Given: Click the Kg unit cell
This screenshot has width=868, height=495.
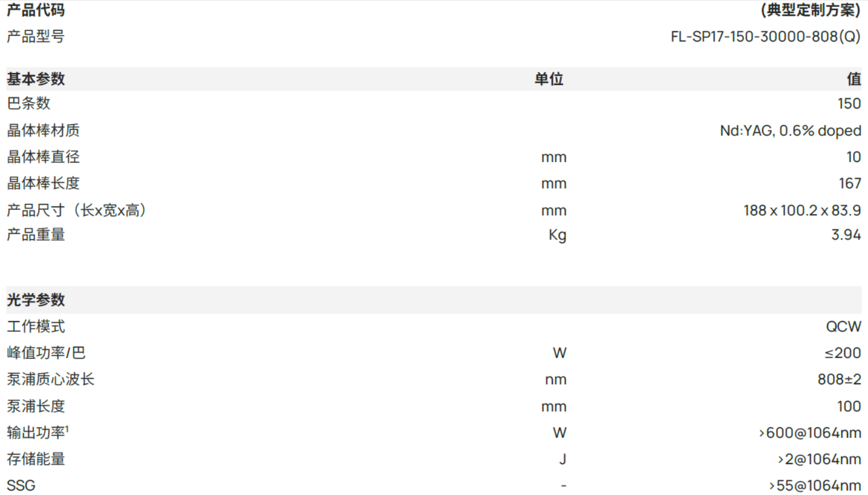Looking at the screenshot, I should coord(557,236).
